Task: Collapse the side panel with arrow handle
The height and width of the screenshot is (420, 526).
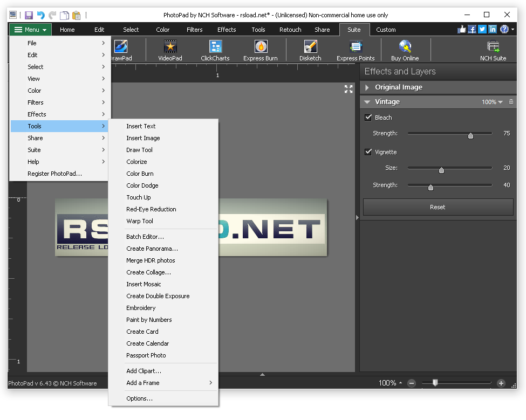Action: [x=357, y=217]
